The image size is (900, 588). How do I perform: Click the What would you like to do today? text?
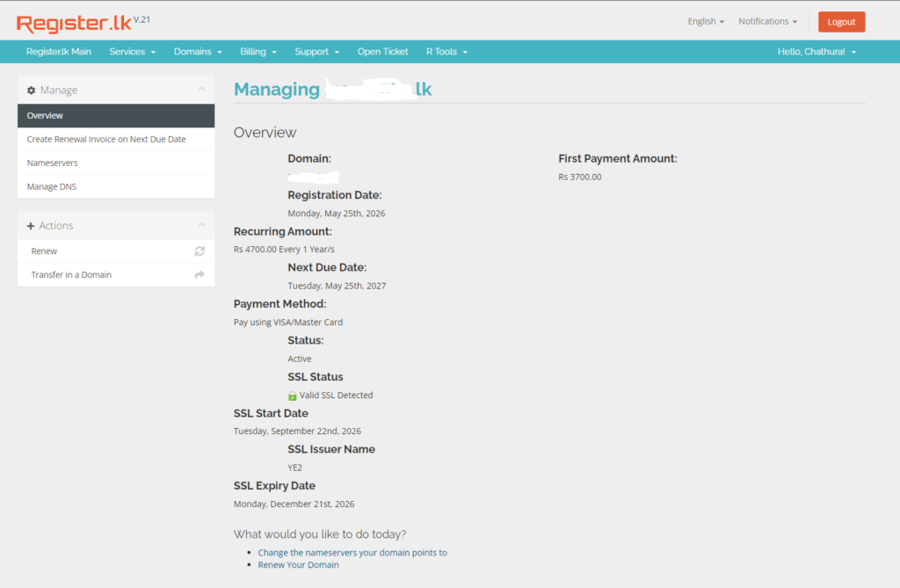tap(320, 534)
